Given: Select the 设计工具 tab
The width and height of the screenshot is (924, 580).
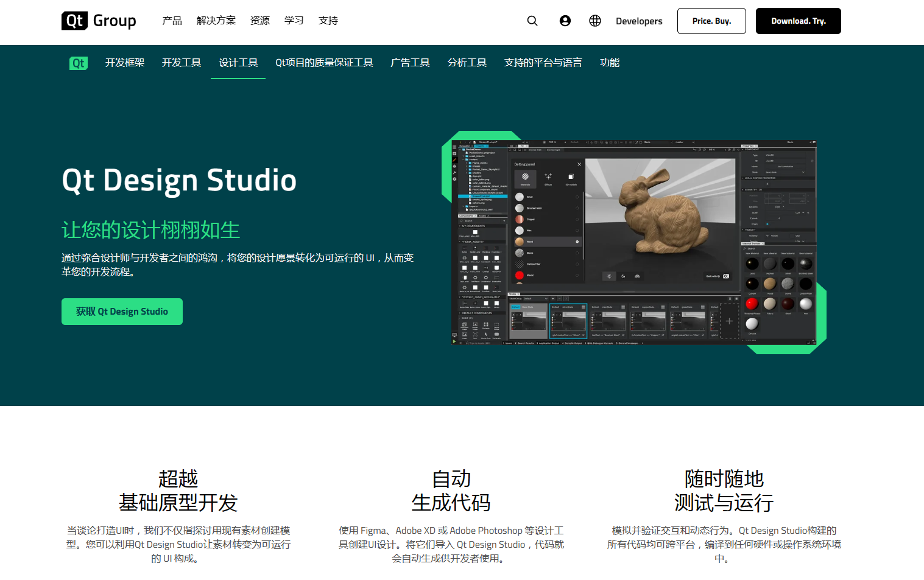Looking at the screenshot, I should (x=238, y=63).
